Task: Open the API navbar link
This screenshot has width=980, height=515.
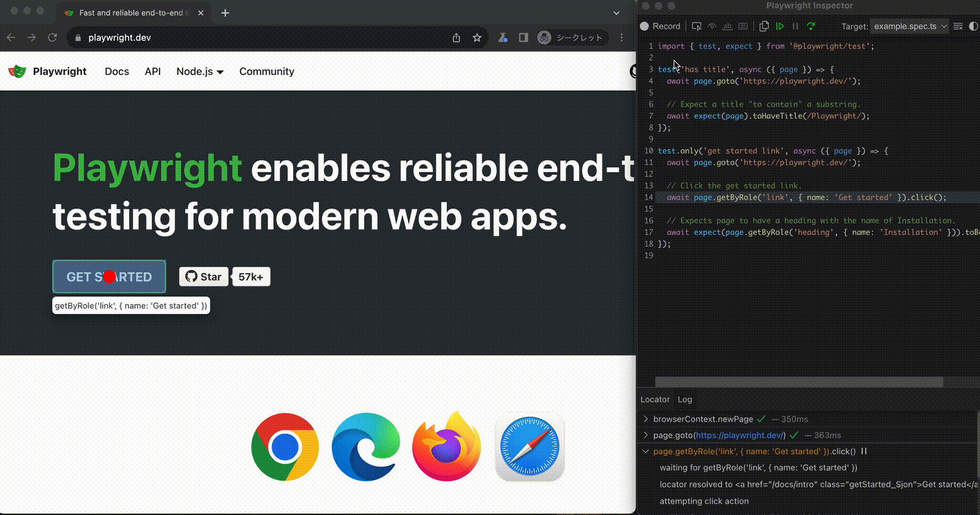Action: (152, 71)
